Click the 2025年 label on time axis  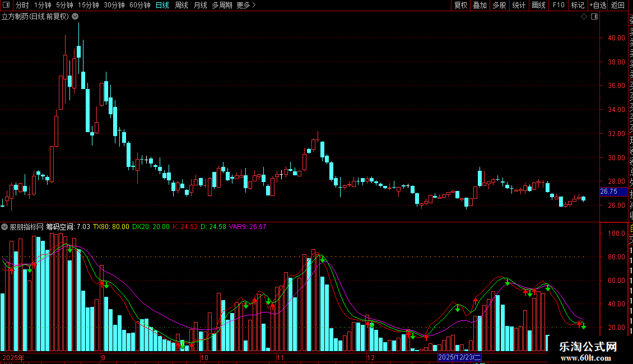pos(13,357)
